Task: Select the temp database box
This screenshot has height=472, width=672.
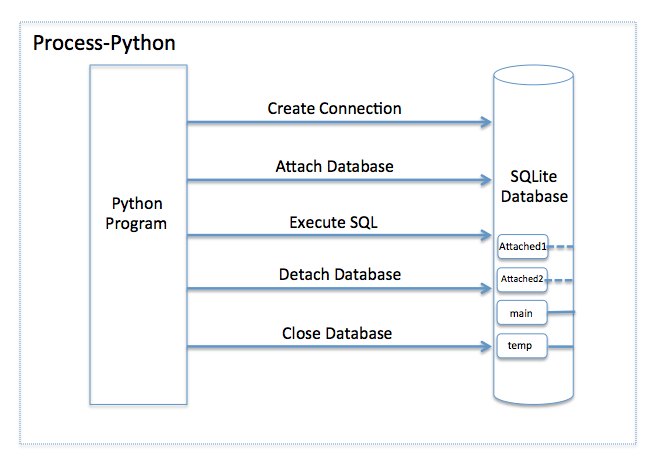Action: (x=522, y=346)
